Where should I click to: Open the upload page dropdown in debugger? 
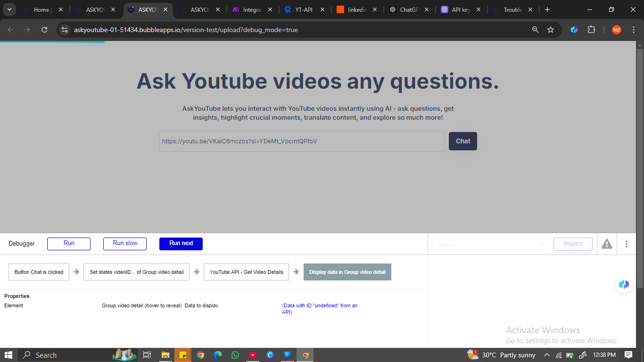coord(490,244)
